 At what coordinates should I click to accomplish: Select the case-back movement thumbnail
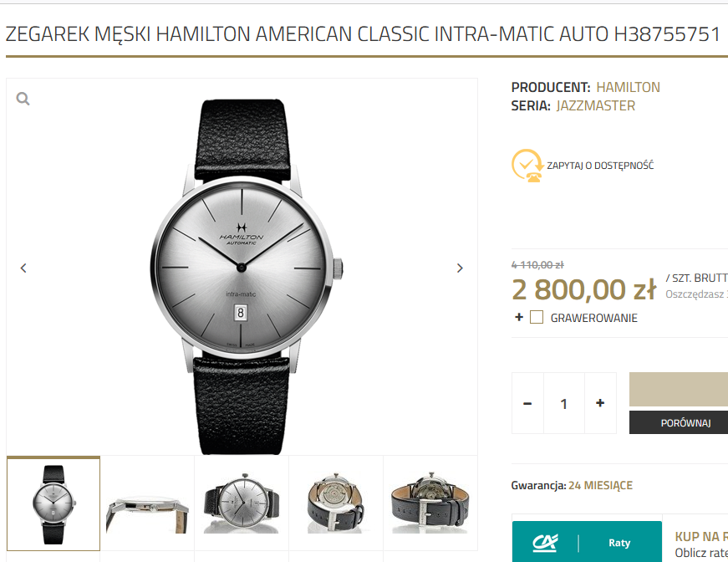336,503
